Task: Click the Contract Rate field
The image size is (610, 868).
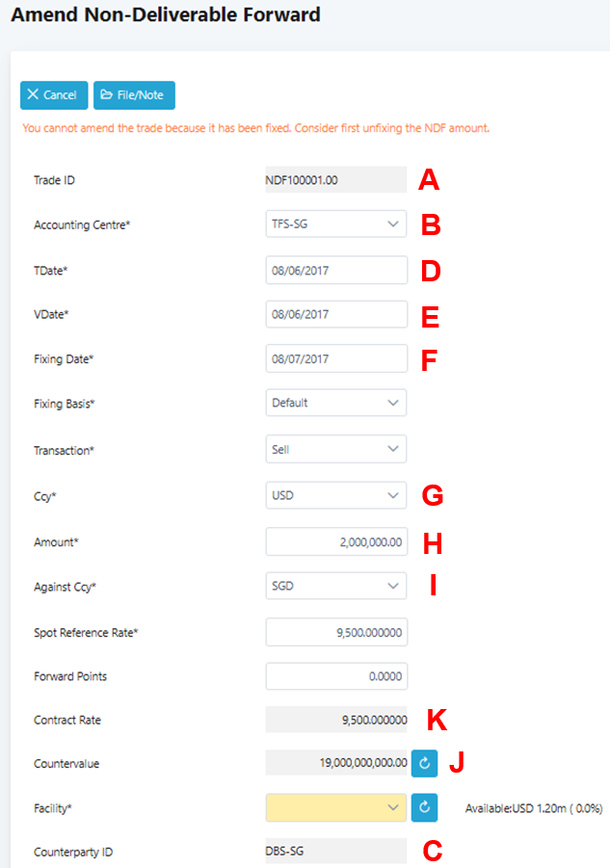Action: pyautogui.click(x=335, y=720)
